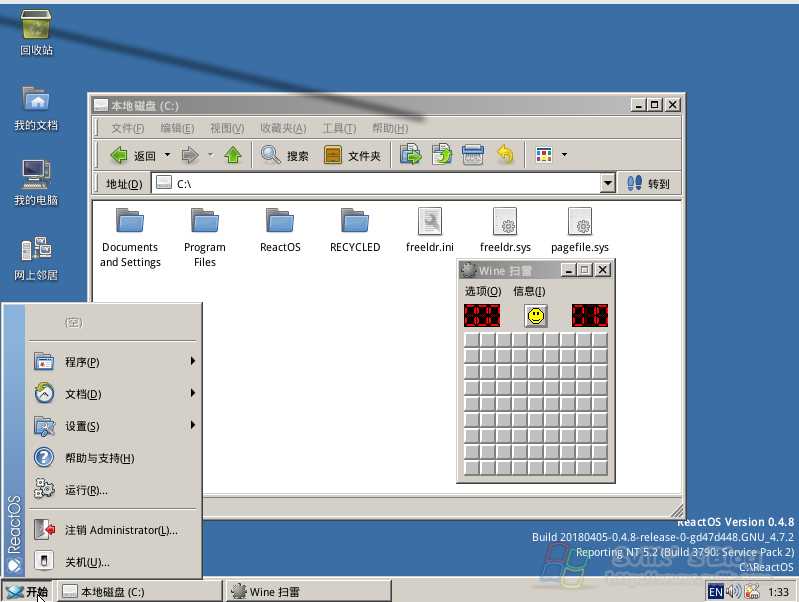Reveal the top-left Minesweeper cell

(472, 339)
